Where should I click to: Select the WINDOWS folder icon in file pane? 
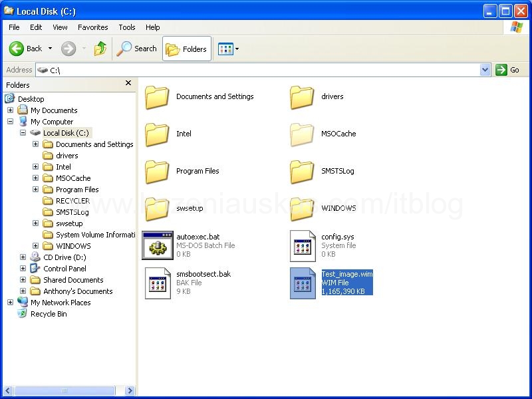point(302,209)
